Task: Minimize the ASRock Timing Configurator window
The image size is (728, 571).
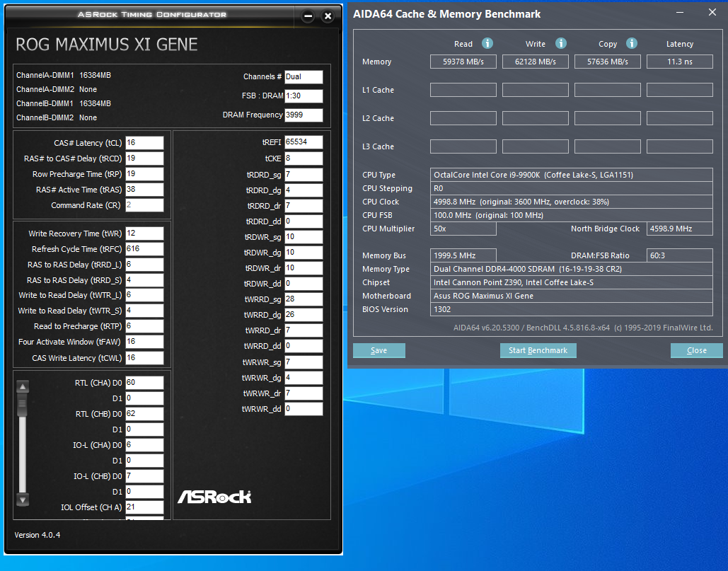Action: tap(308, 16)
